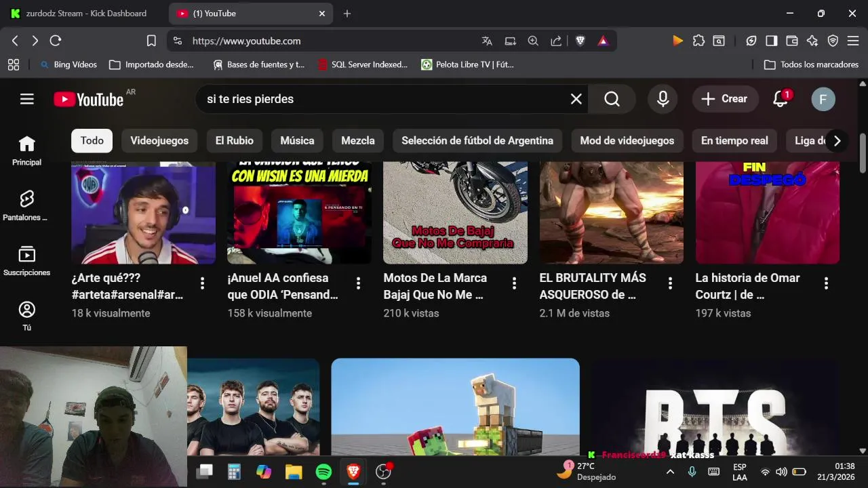868x488 pixels.
Task: Open Bases de fuentes bookmark
Action: point(258,64)
